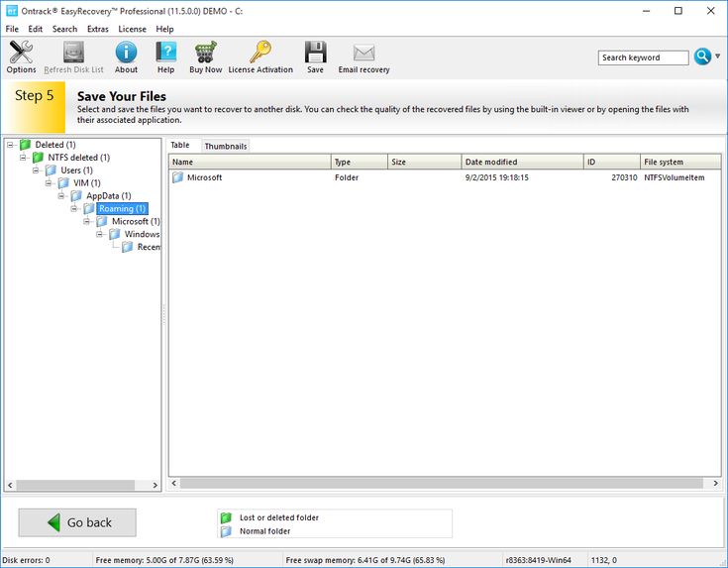Click the Microsoft folder icon in table
Image resolution: width=728 pixels, height=568 pixels.
pyautogui.click(x=178, y=177)
